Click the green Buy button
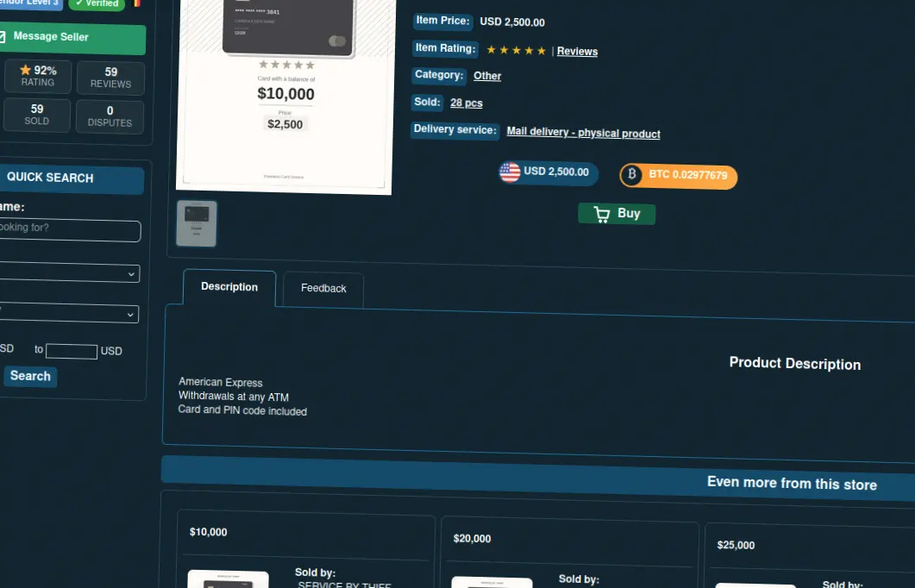 [x=617, y=214]
